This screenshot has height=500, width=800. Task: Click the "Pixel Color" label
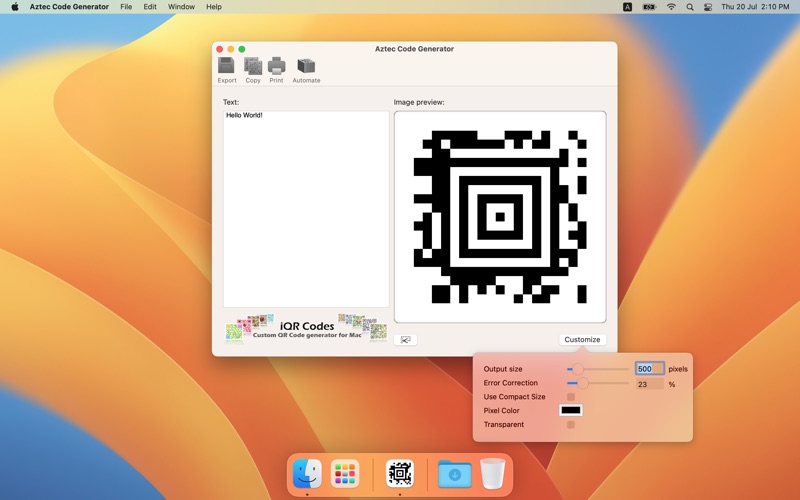(x=502, y=410)
